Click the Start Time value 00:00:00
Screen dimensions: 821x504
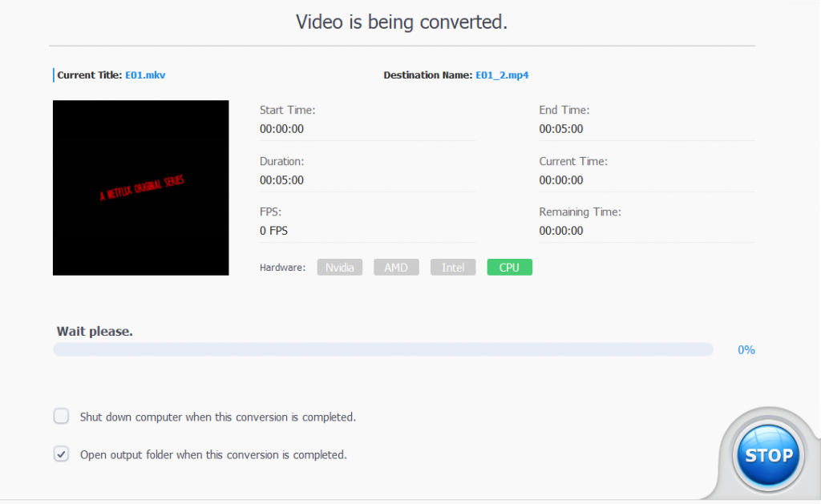[x=281, y=129]
